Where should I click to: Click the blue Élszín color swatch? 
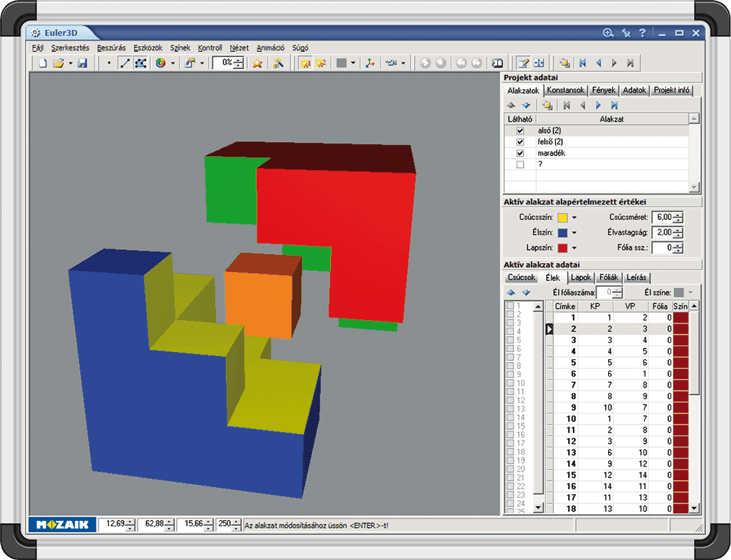pyautogui.click(x=563, y=233)
